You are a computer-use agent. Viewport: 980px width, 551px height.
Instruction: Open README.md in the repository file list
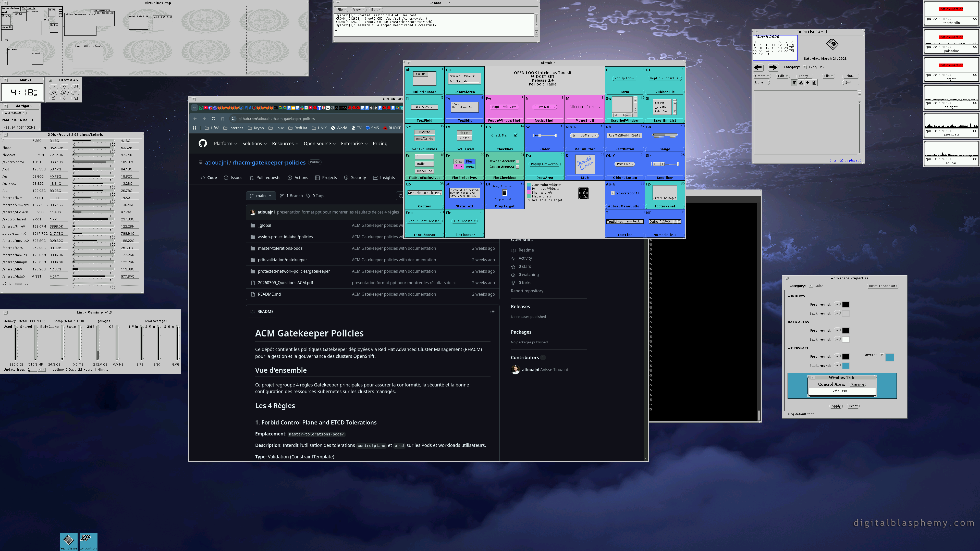click(269, 294)
